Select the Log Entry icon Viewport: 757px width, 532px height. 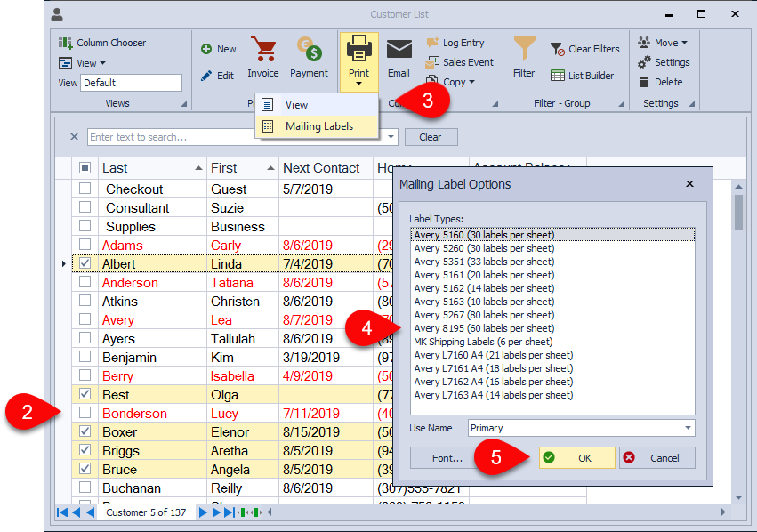coord(455,42)
